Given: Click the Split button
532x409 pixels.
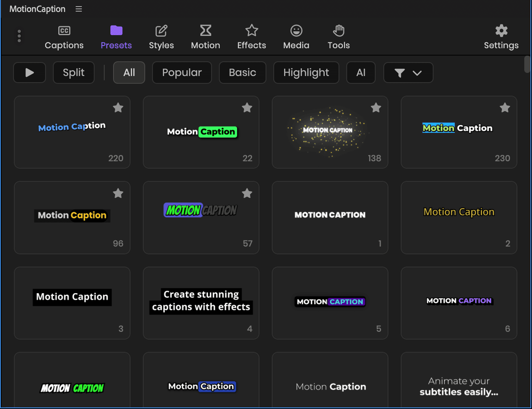Looking at the screenshot, I should tap(74, 73).
